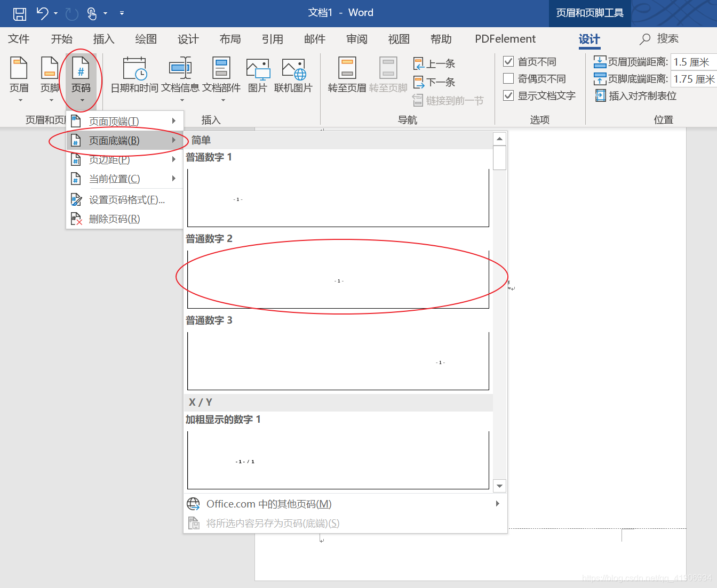
Task: Click gallery scrollbar down arrow
Action: (500, 486)
